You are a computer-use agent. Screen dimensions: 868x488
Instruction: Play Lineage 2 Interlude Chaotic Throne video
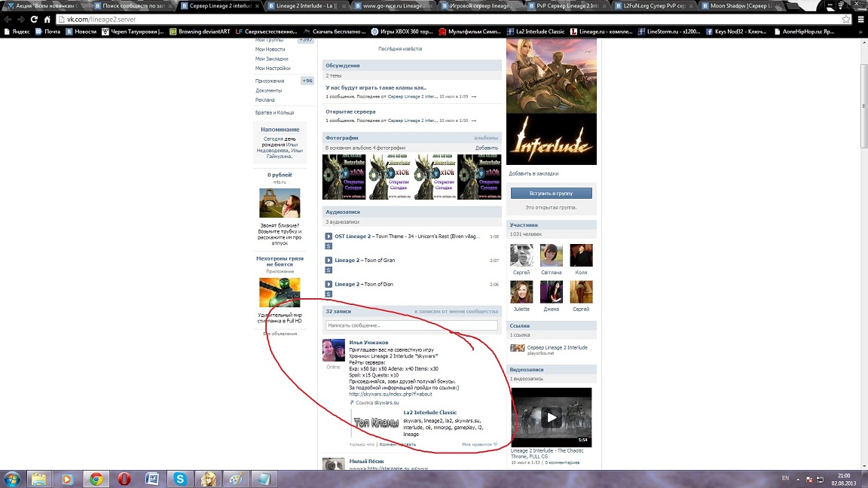pos(552,417)
